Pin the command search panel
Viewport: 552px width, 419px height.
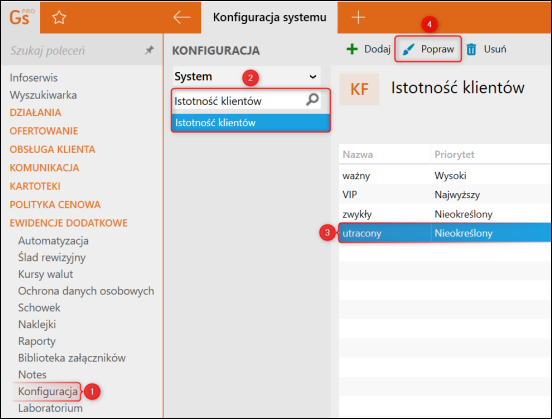point(149,50)
